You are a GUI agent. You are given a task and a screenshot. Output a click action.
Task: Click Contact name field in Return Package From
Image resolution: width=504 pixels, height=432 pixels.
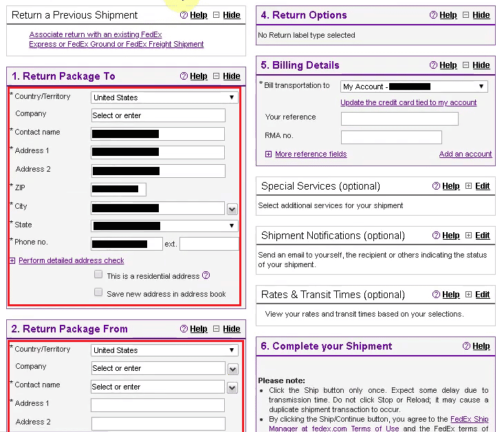[158, 387]
